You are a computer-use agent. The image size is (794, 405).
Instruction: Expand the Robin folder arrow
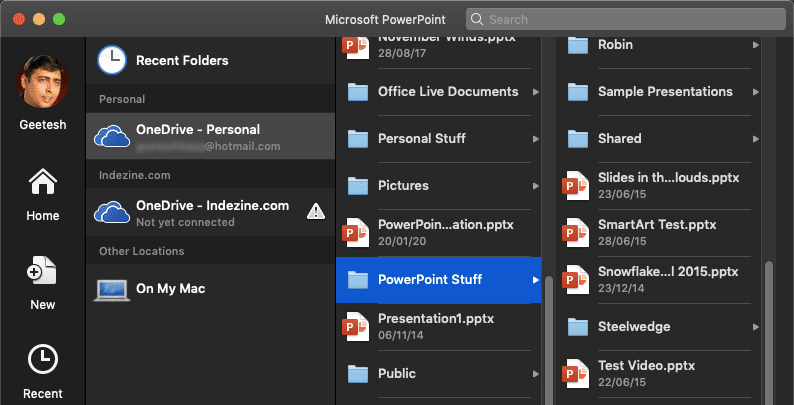[x=756, y=45]
